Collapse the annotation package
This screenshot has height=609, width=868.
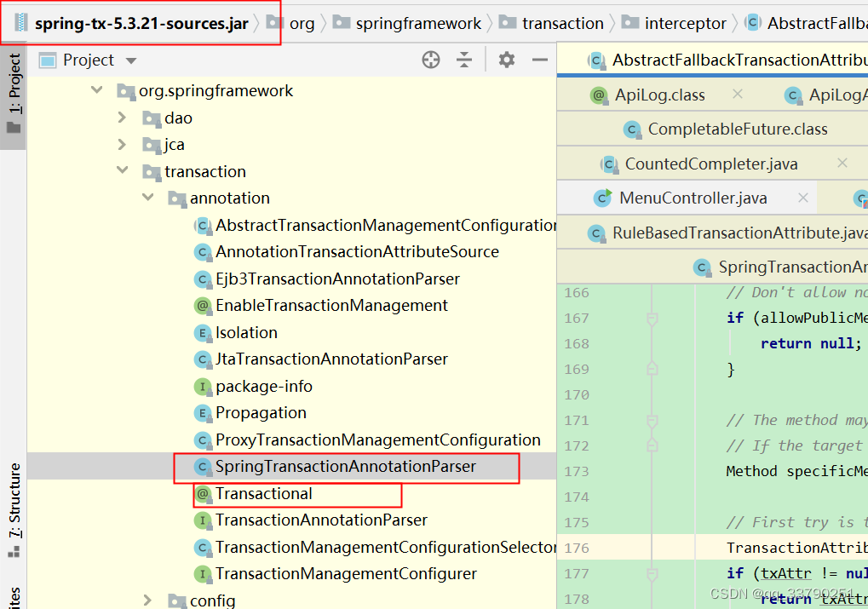(x=148, y=197)
